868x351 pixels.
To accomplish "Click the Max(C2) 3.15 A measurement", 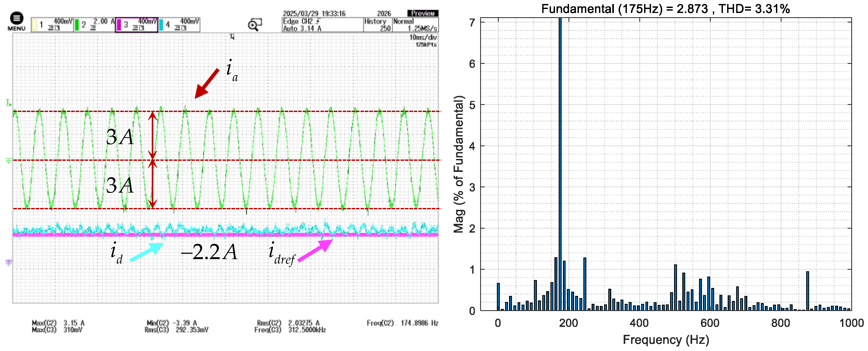I will pos(58,323).
